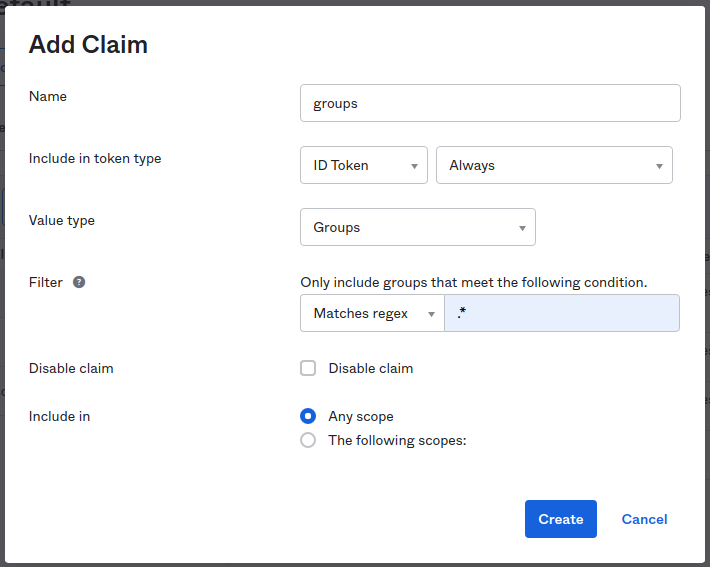
Task: Choose 'The following scopes:' radio option
Action: pyautogui.click(x=308, y=440)
